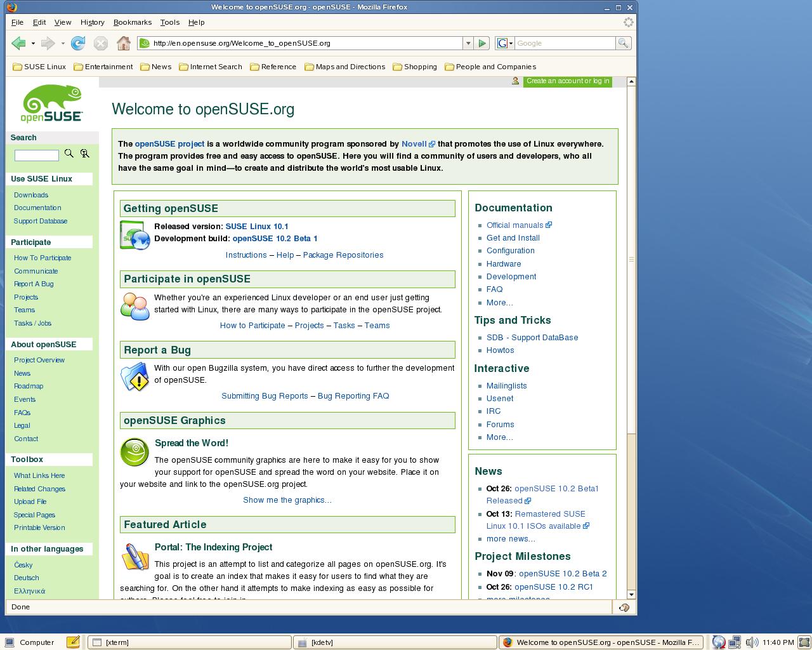Screen dimensions: 812x650
Task: Open the People and Companies bookmarks folder
Action: point(490,67)
